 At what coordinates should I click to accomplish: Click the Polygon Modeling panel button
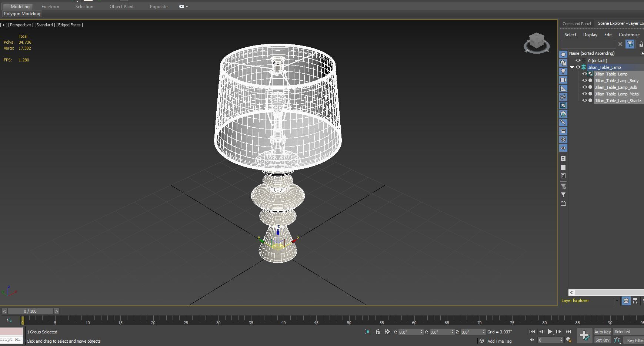(x=22, y=14)
